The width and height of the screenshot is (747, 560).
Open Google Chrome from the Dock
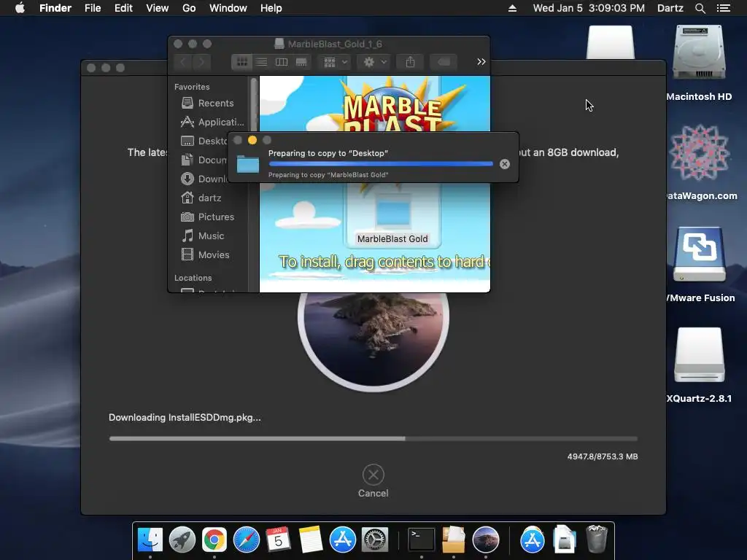(214, 540)
